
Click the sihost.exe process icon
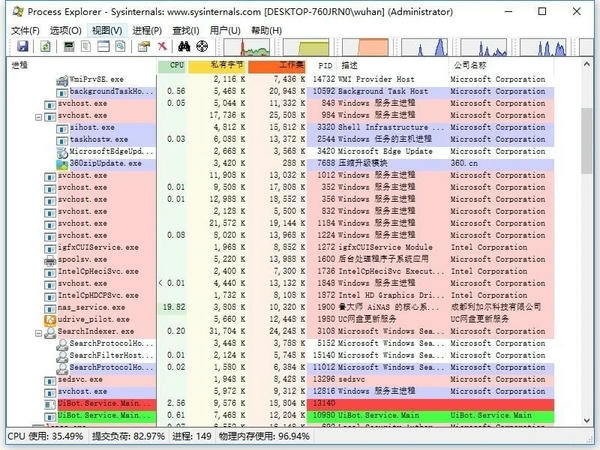click(62, 128)
